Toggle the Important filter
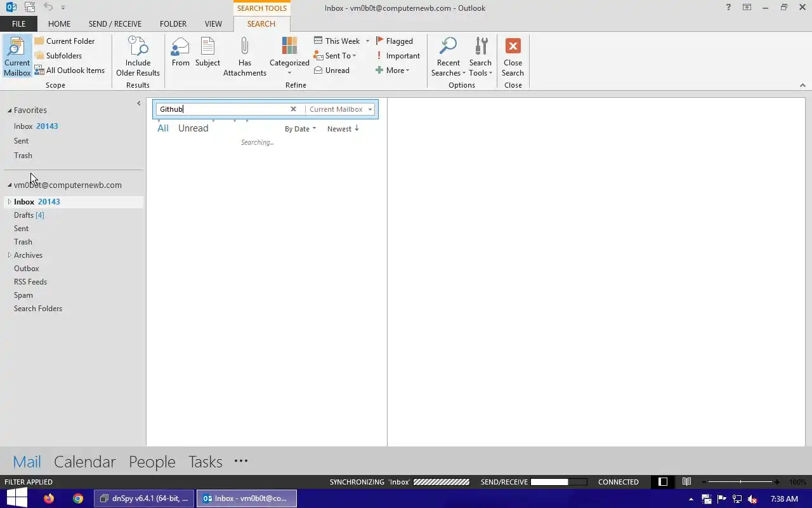Image resolution: width=812 pixels, height=508 pixels. click(398, 55)
